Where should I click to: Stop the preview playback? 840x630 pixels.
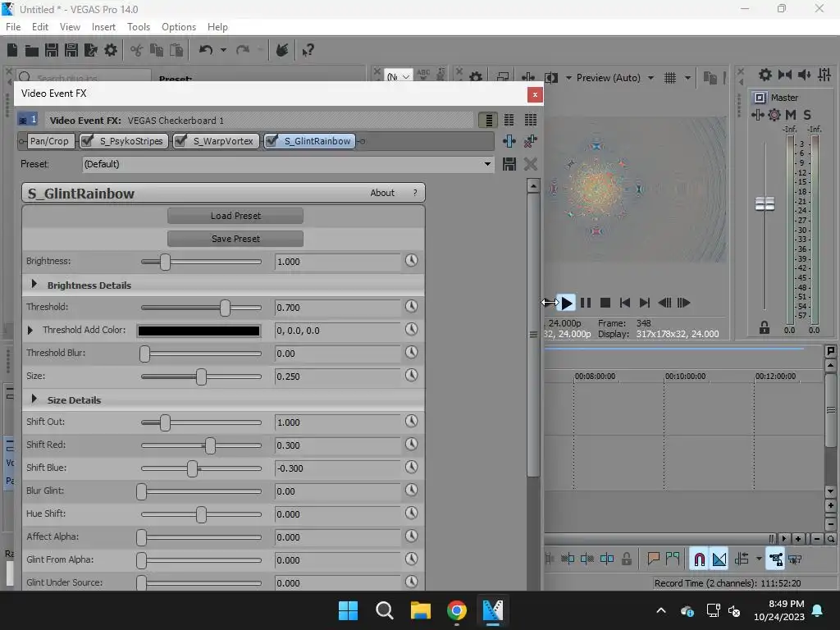point(605,303)
